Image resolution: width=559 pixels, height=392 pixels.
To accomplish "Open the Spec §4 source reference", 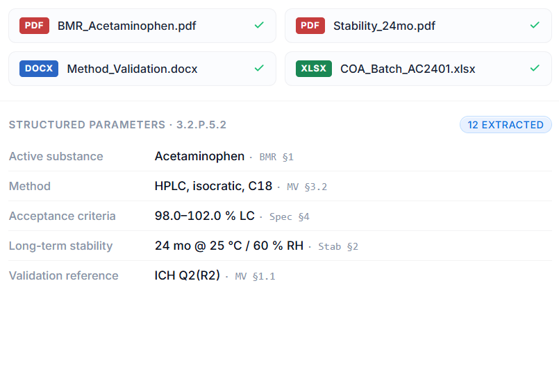I will coord(290,217).
